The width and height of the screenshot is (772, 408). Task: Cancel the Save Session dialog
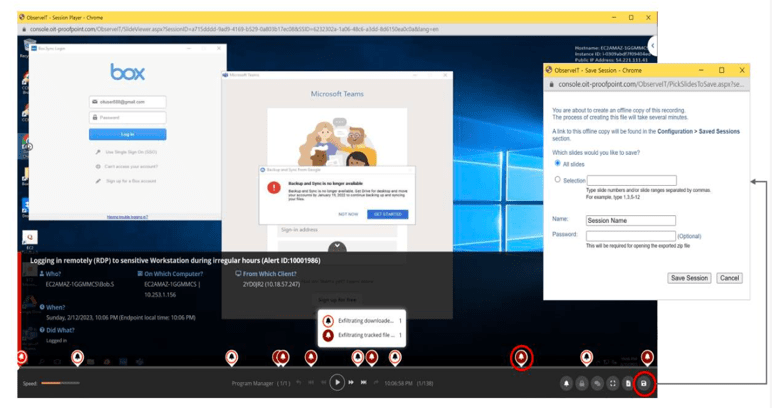click(x=729, y=278)
